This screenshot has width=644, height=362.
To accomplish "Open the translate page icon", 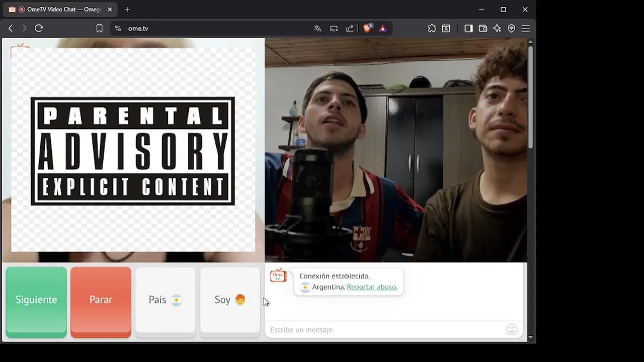I will coord(317,29).
